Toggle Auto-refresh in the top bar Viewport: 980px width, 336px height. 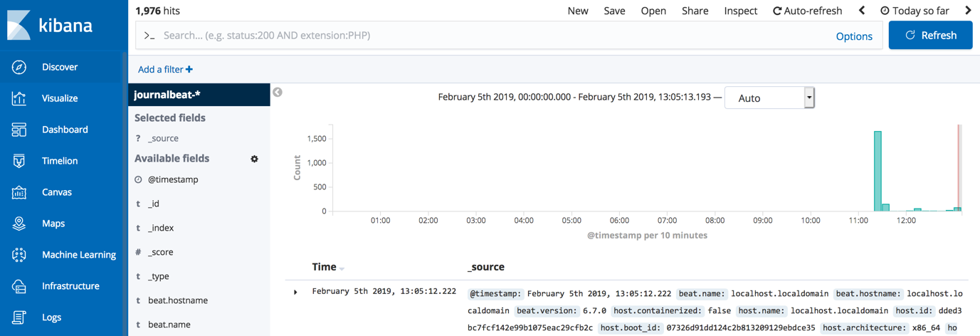[x=807, y=11]
